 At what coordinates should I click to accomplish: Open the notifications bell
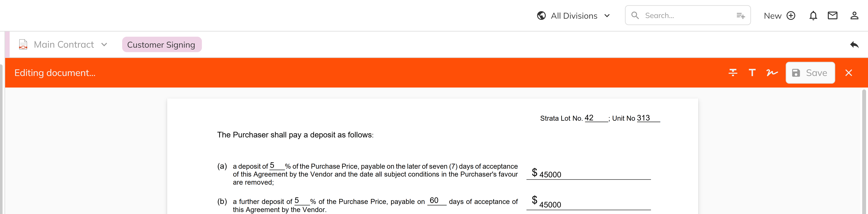(x=813, y=15)
